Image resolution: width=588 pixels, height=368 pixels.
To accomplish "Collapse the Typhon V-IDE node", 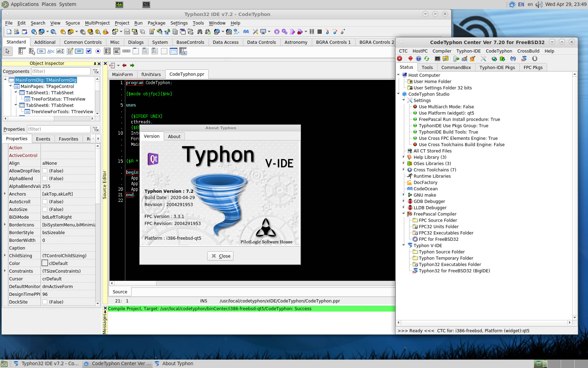I will (404, 245).
